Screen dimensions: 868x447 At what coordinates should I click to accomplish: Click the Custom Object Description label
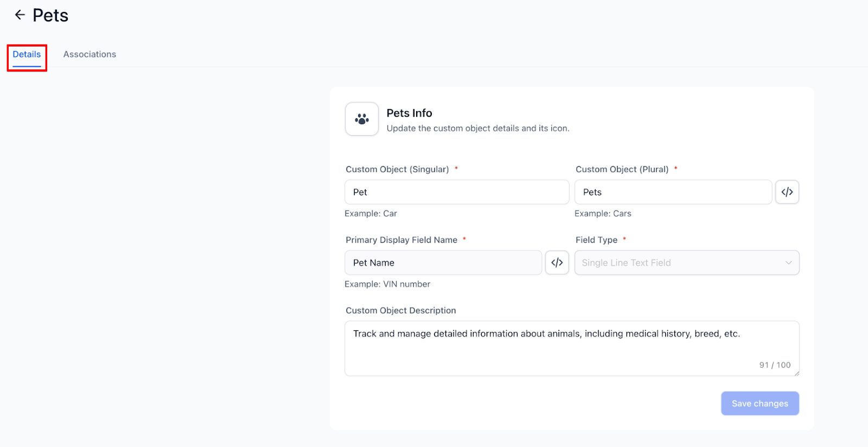(401, 310)
